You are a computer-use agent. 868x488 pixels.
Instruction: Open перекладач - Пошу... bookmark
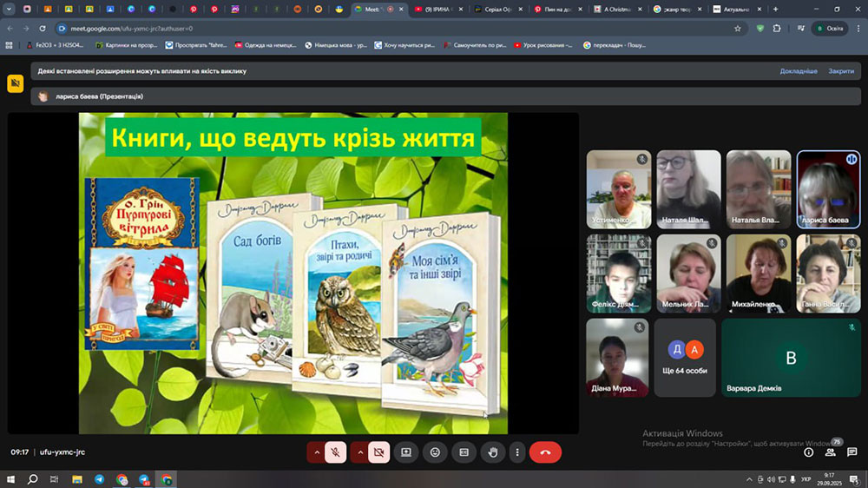click(x=615, y=45)
